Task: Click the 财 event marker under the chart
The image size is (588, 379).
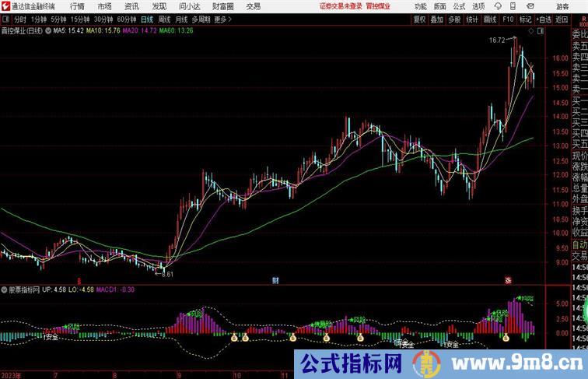Action: coord(275,279)
